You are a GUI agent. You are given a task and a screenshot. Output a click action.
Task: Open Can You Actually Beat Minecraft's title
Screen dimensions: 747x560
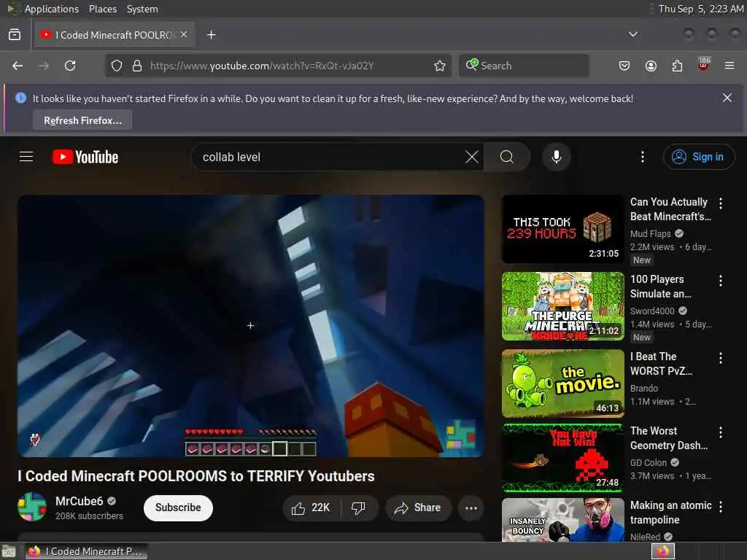point(670,209)
